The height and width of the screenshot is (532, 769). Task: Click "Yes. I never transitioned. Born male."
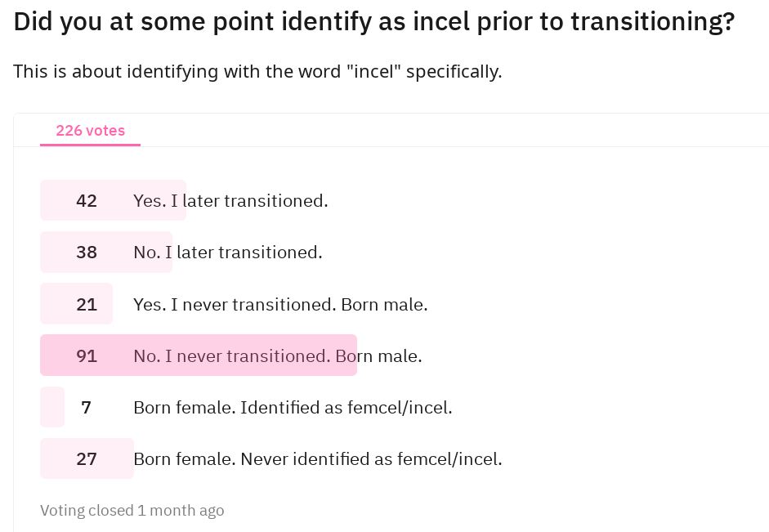click(x=280, y=305)
